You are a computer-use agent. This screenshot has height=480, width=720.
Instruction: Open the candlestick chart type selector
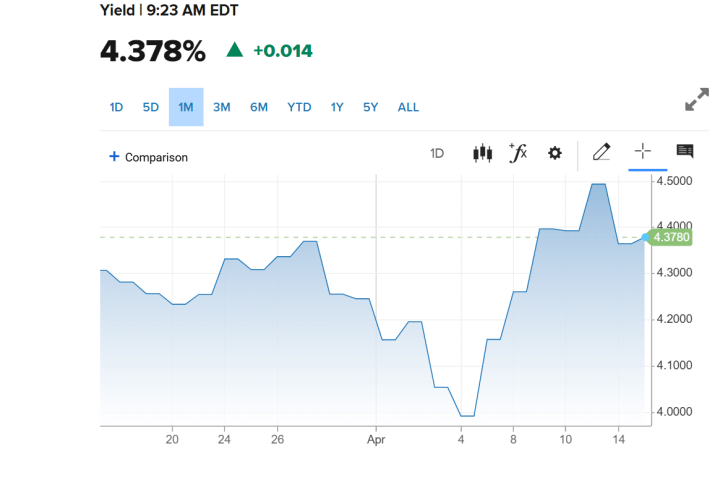pos(483,153)
